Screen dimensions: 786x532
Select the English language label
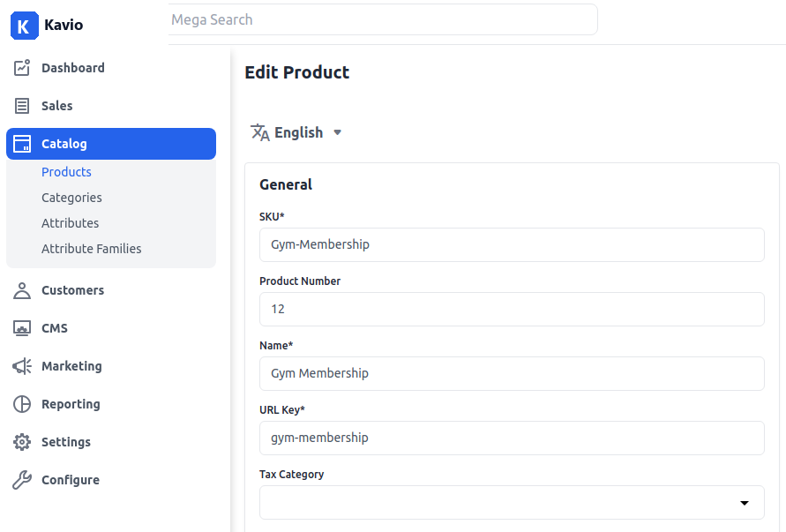coord(299,133)
